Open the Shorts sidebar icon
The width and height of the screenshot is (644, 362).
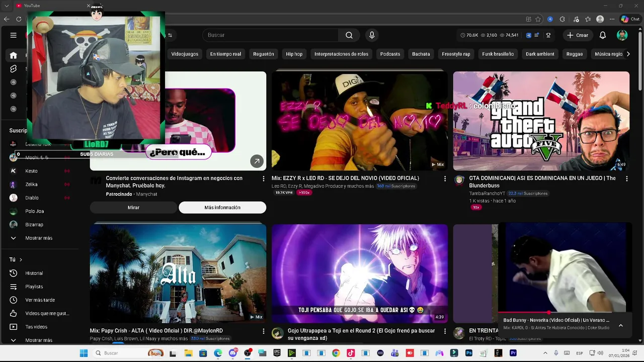coord(14,69)
